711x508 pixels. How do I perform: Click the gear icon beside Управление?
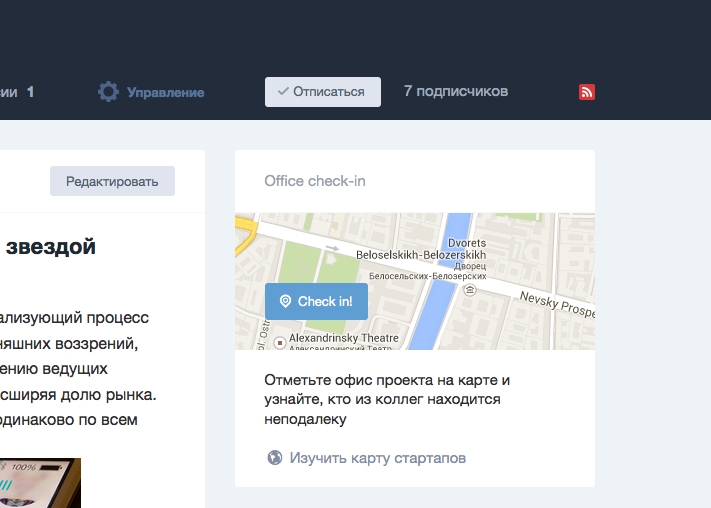pos(108,92)
